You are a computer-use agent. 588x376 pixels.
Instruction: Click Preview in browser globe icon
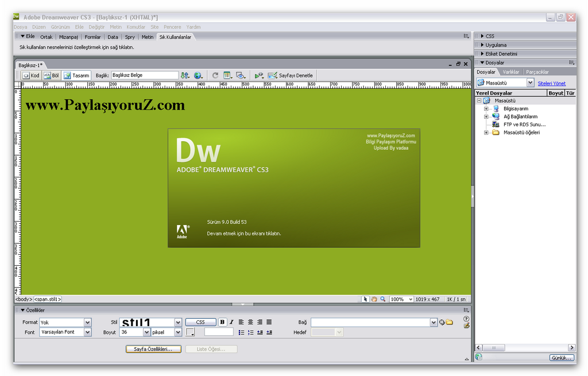pyautogui.click(x=198, y=75)
